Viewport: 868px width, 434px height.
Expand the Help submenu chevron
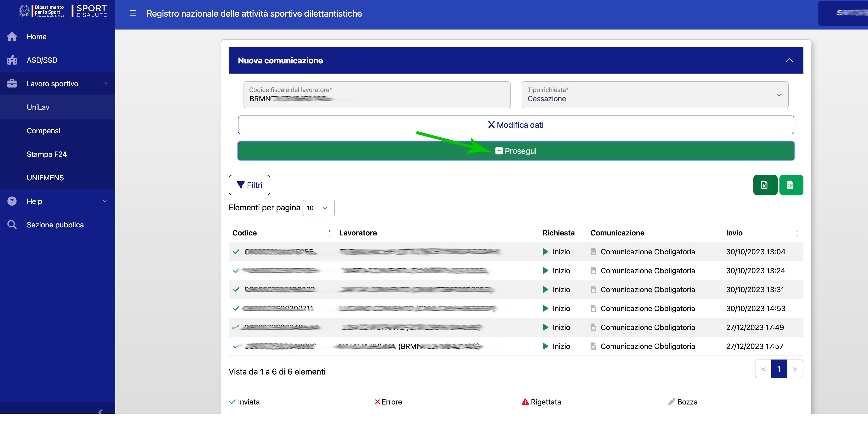pos(105,201)
